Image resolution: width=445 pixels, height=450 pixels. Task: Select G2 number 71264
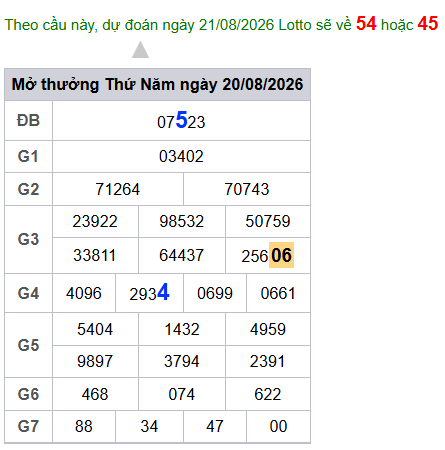pyautogui.click(x=118, y=189)
